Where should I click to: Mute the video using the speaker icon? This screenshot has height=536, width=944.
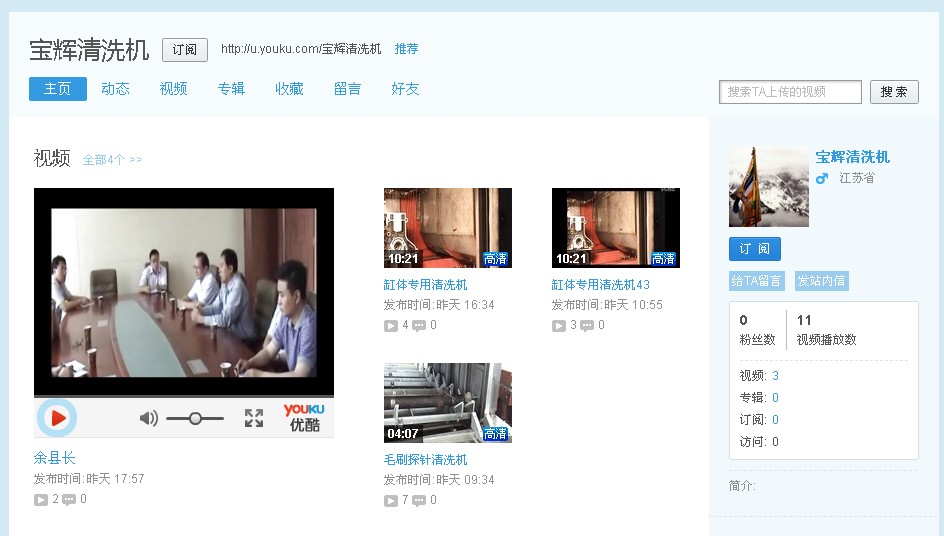pos(148,418)
